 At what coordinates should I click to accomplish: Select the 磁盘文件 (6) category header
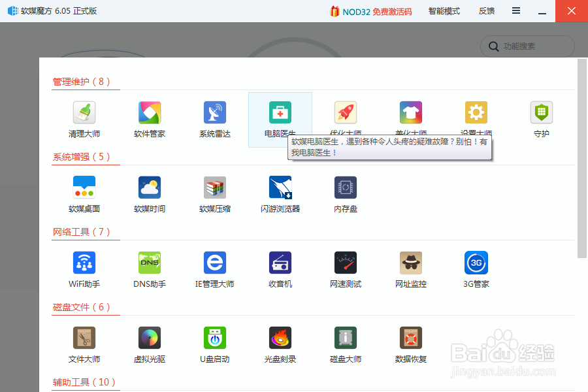click(82, 307)
